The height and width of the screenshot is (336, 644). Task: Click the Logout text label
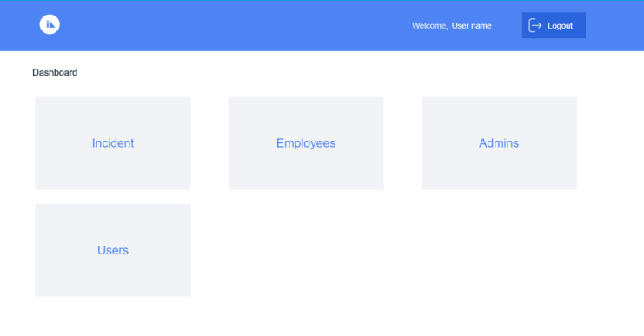[560, 26]
